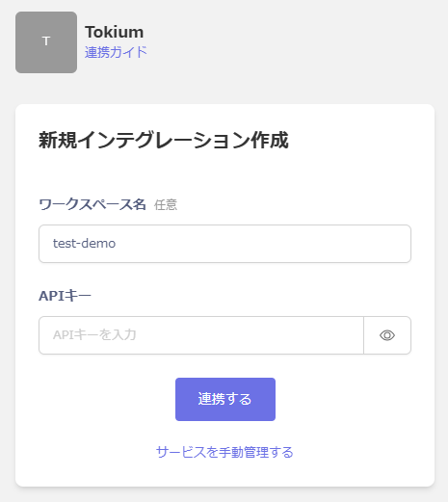Open サービスを手動管理する link

[224, 452]
